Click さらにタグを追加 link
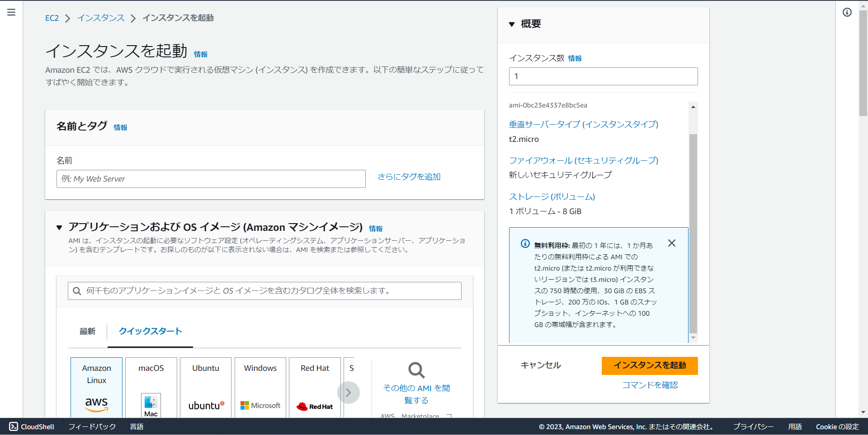 click(409, 177)
